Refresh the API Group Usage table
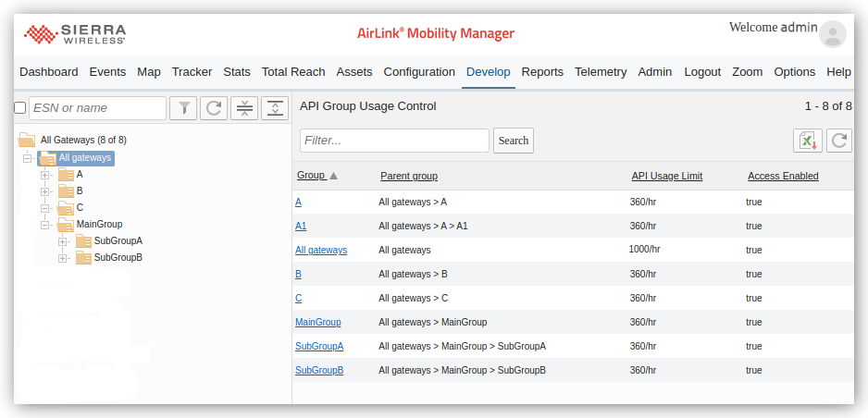Viewport: 868px width, 418px height. tap(839, 141)
